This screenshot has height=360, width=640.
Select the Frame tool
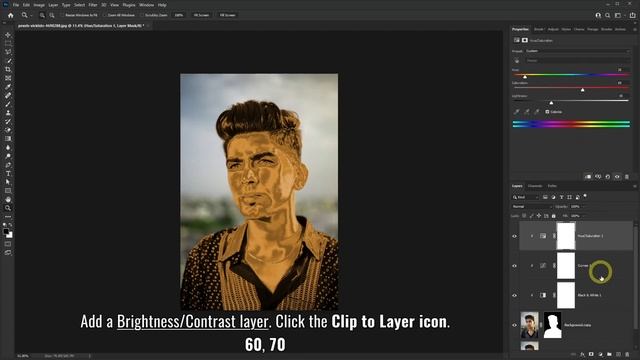[x=8, y=78]
